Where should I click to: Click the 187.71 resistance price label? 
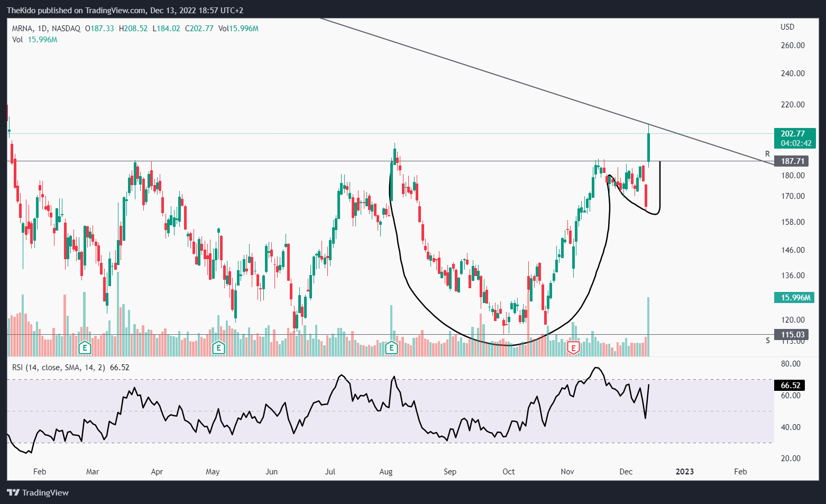pos(791,161)
